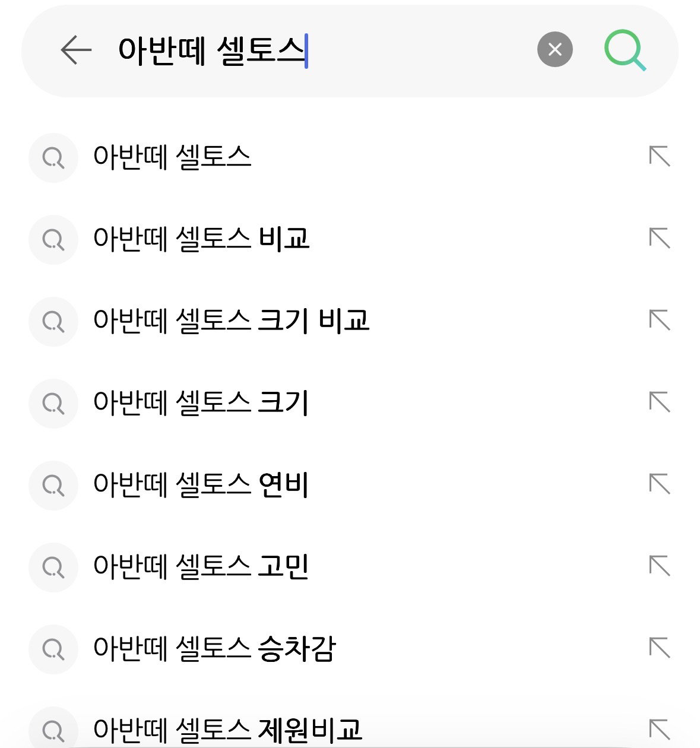Tap fill arrow next to 크기 비교 suggestion
700x748 pixels.
click(x=659, y=321)
